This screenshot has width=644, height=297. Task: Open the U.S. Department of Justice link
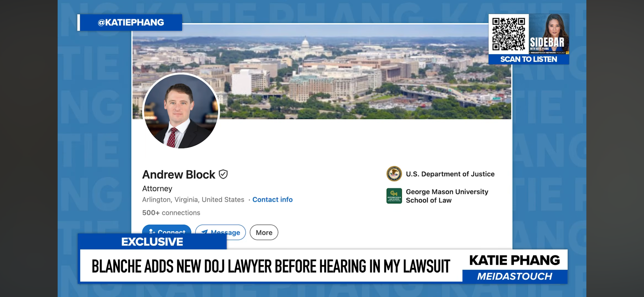click(x=450, y=174)
